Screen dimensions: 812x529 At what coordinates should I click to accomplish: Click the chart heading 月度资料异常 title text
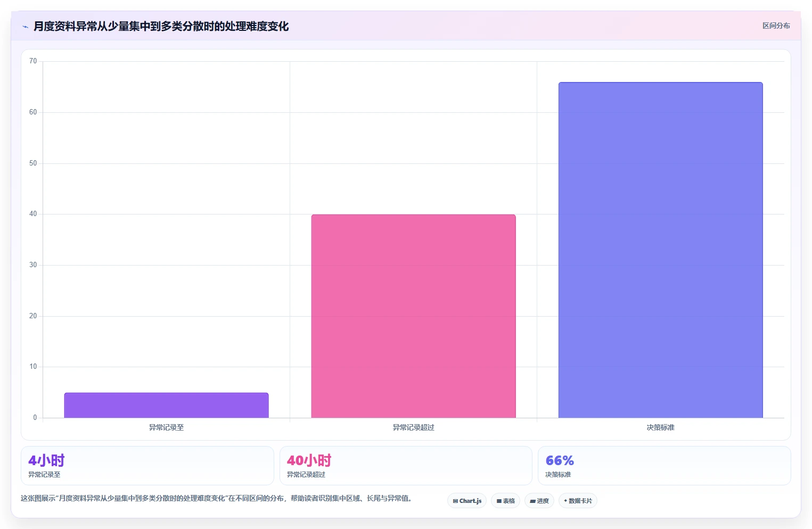(x=161, y=26)
